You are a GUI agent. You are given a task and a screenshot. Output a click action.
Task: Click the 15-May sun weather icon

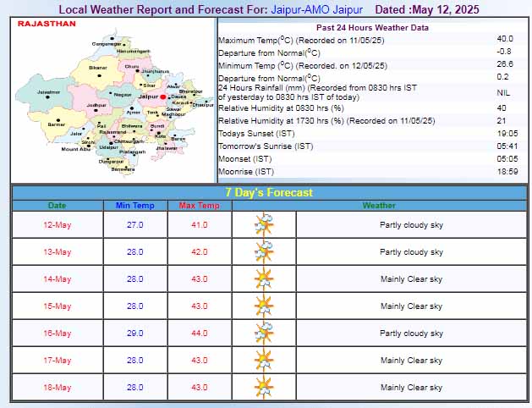pos(265,306)
